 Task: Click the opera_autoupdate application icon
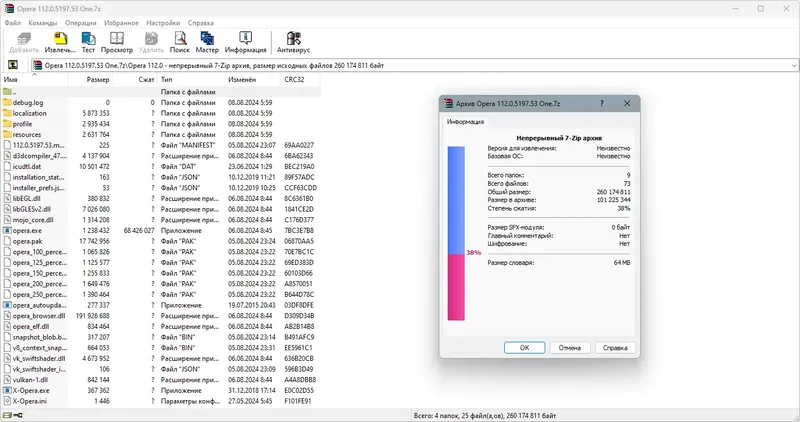[x=7, y=305]
